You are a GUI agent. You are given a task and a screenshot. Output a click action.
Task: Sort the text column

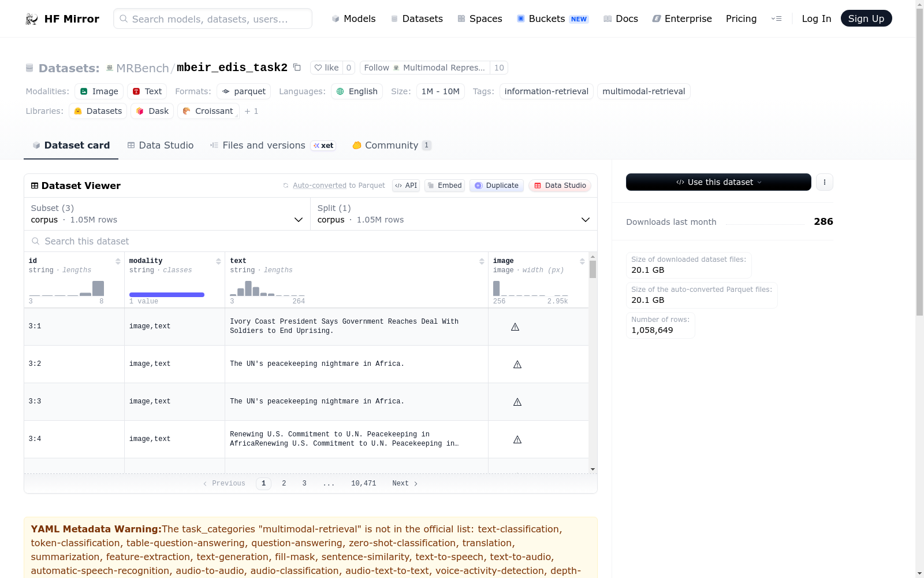point(482,261)
